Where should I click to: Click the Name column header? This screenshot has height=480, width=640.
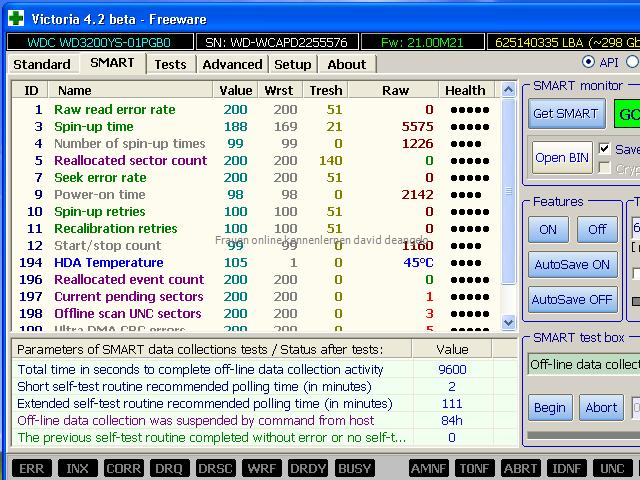pos(131,90)
